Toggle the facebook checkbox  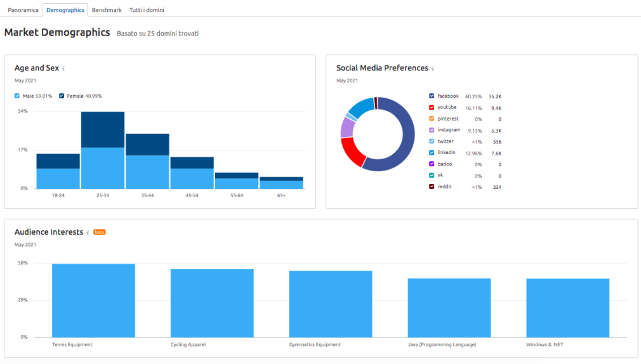tap(432, 96)
